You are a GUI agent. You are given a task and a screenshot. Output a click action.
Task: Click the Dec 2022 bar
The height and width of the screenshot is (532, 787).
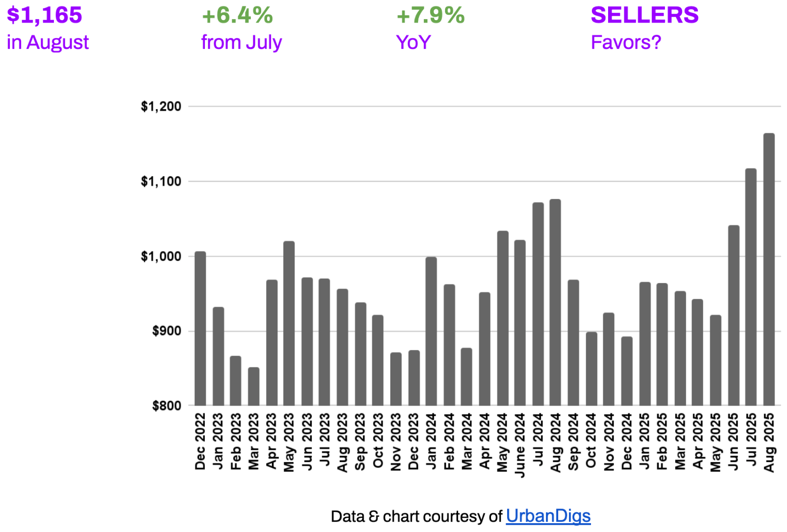click(x=200, y=328)
